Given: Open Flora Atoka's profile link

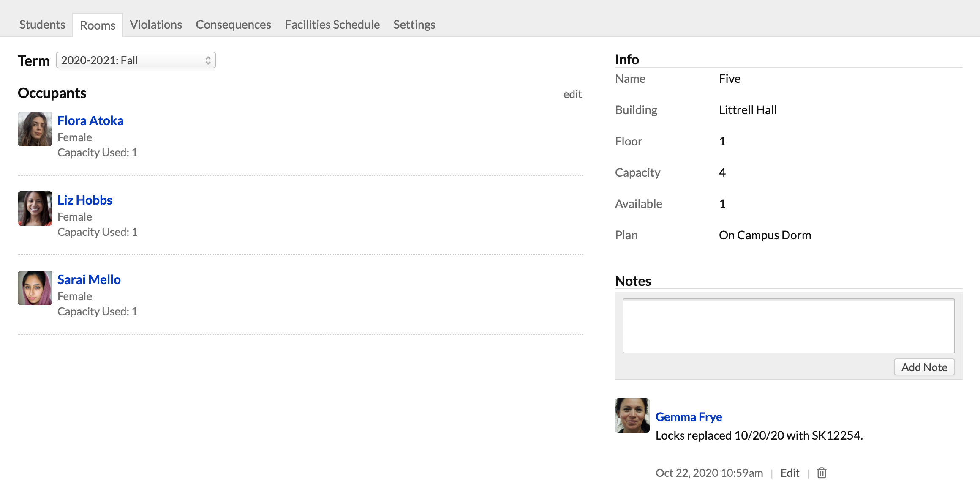Looking at the screenshot, I should [90, 120].
